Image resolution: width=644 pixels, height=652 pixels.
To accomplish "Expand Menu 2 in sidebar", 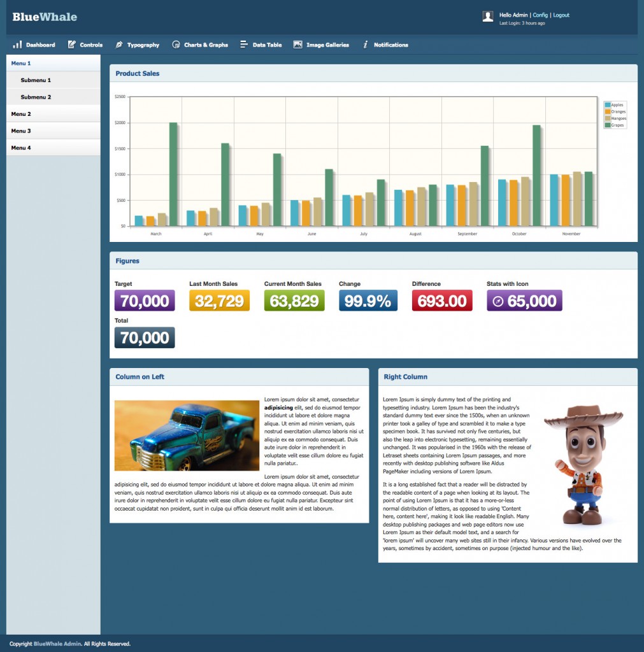I will pyautogui.click(x=54, y=114).
